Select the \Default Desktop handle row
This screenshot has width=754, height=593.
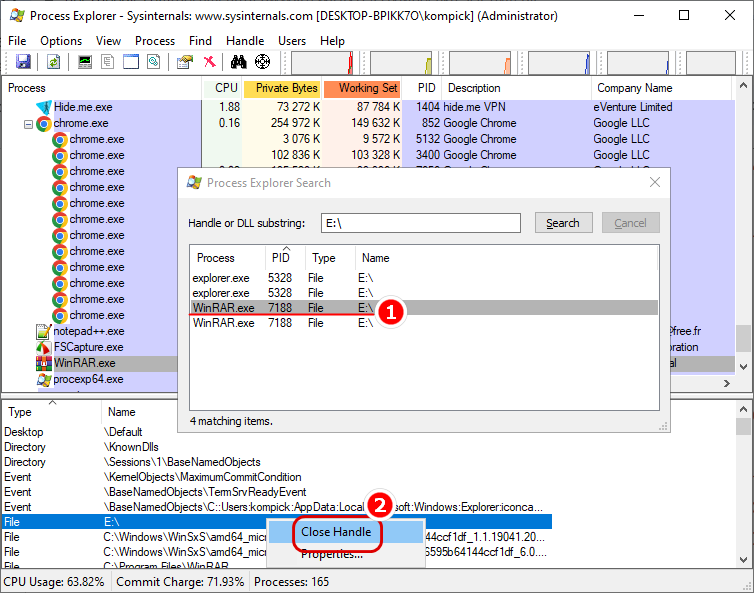(x=277, y=432)
